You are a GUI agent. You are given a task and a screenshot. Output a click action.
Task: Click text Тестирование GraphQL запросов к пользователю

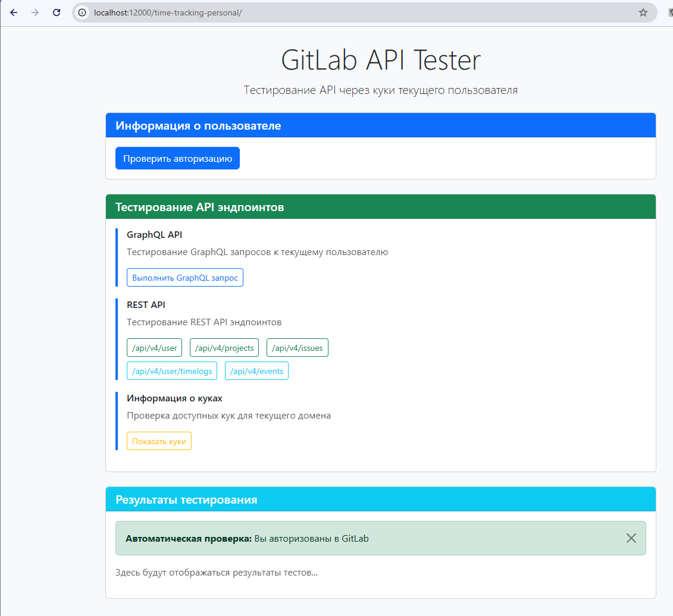tap(258, 252)
